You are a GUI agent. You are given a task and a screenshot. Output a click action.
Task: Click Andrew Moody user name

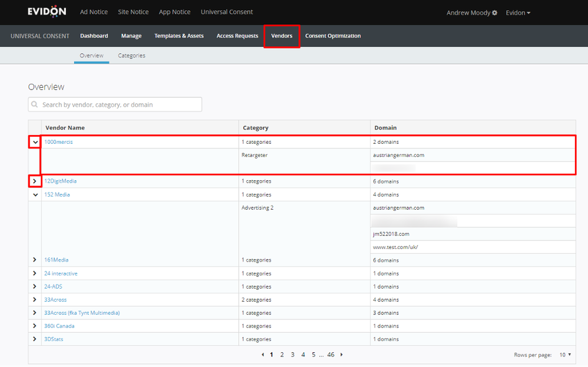(x=468, y=13)
